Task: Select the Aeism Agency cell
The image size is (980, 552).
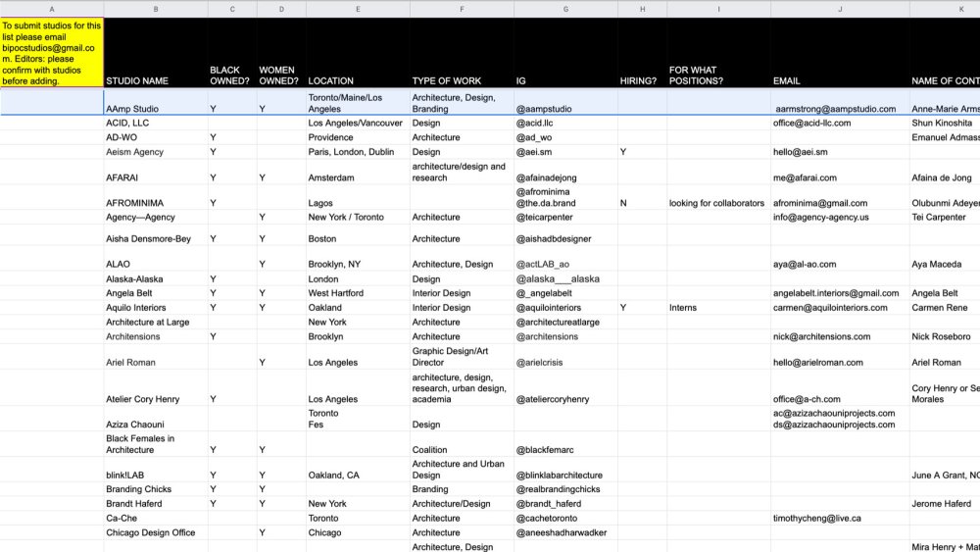Action: click(156, 152)
